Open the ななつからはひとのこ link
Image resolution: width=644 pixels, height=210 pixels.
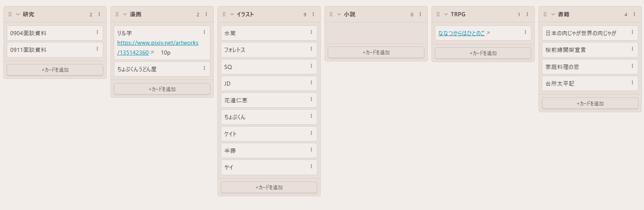(x=461, y=33)
